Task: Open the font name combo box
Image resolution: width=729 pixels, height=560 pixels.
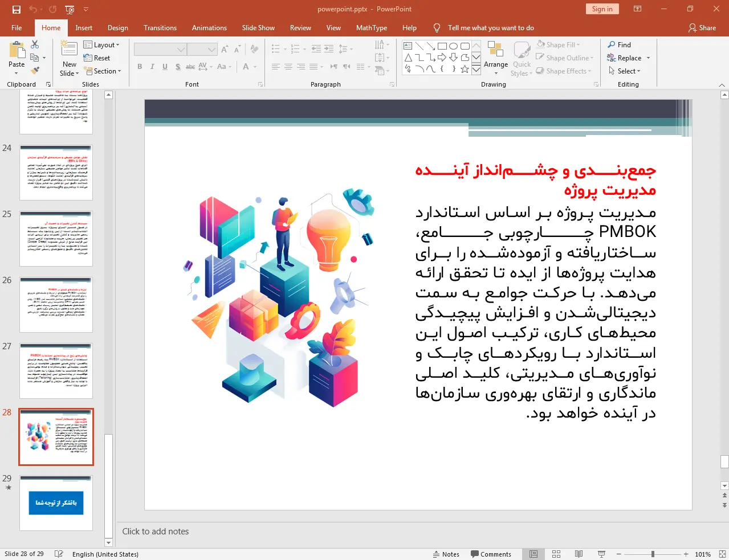Action: coord(160,50)
